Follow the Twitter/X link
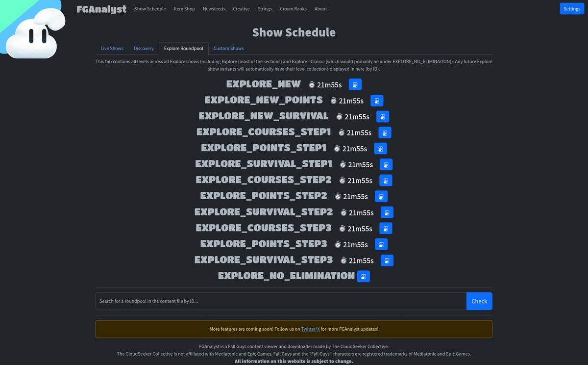 coord(310,329)
